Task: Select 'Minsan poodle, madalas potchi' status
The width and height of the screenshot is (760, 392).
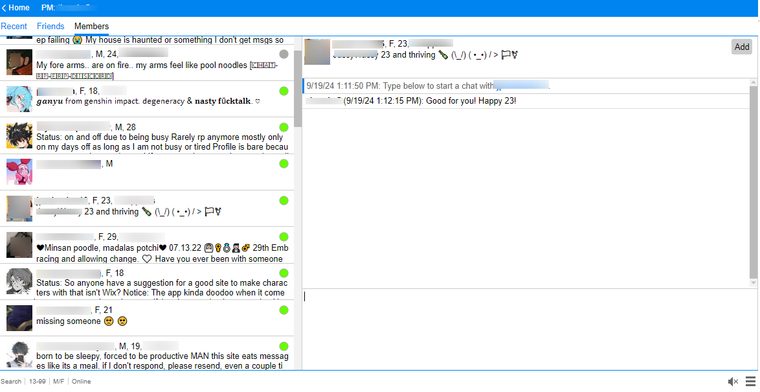Action: coord(162,253)
